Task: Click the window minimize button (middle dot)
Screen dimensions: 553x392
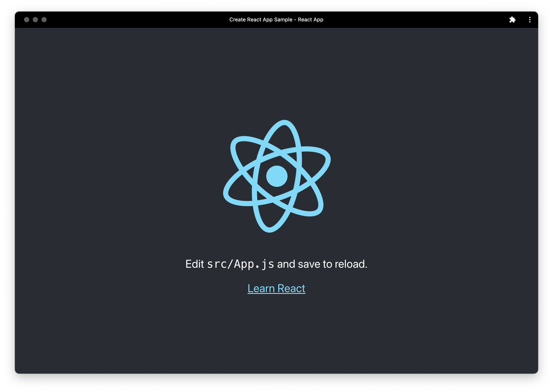Action: 35,20
